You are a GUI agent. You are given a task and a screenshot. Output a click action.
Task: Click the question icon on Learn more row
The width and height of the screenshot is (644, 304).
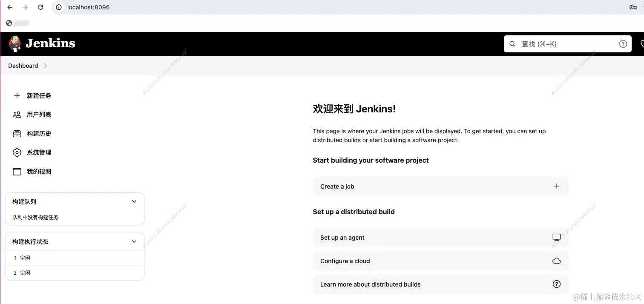(x=556, y=284)
